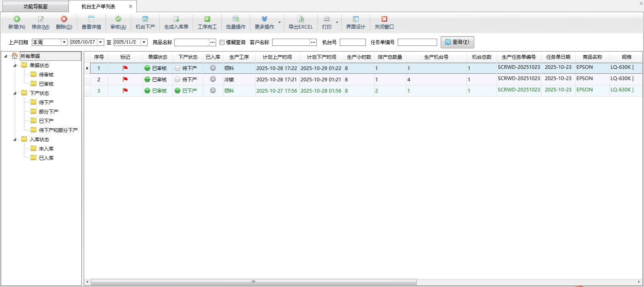
Task: Click the 审核(A) approve icon
Action: click(x=118, y=19)
